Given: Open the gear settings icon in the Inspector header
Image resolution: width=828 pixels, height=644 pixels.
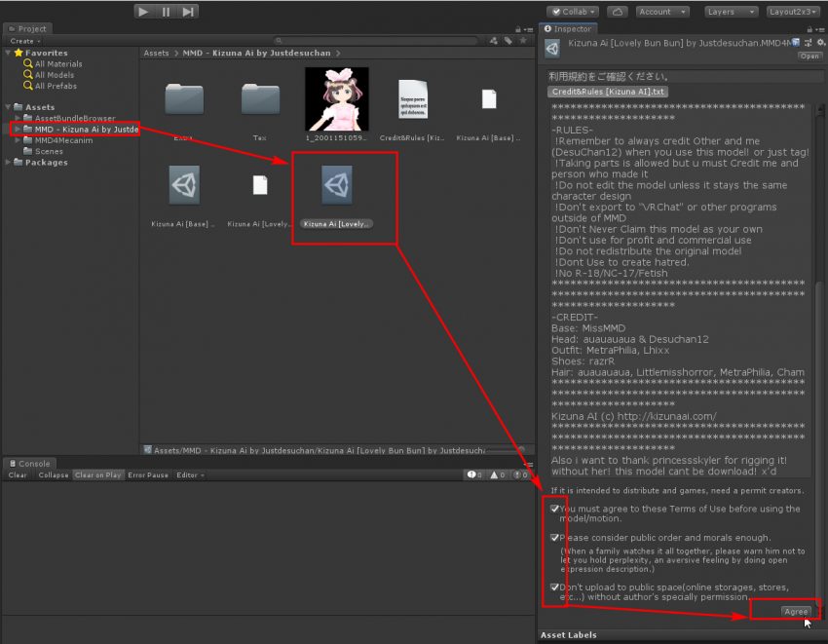Looking at the screenshot, I should point(819,44).
